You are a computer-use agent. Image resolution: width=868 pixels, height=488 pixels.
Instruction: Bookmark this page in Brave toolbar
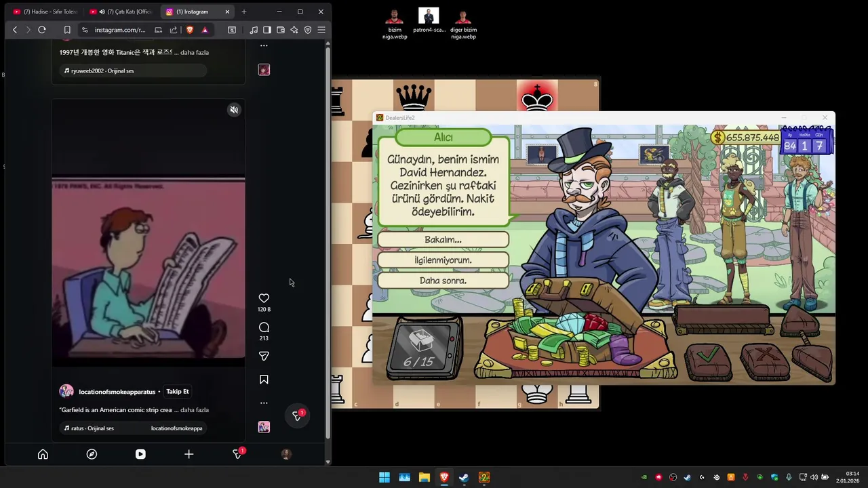click(67, 30)
